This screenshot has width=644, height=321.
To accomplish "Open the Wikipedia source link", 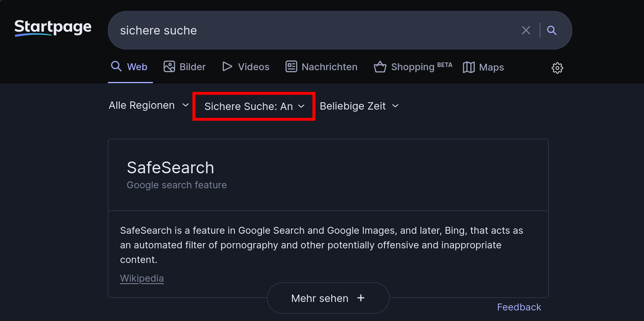I will (x=142, y=278).
